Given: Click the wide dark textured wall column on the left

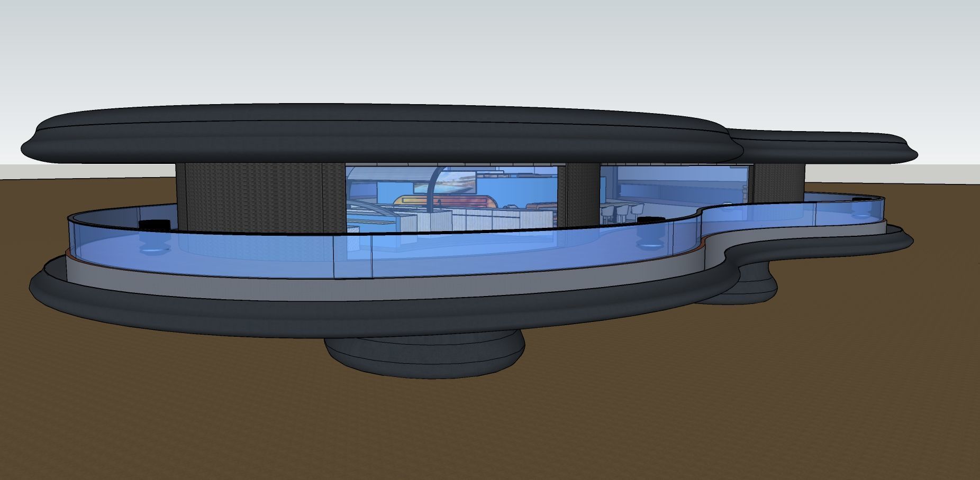Looking at the screenshot, I should pyautogui.click(x=260, y=198).
